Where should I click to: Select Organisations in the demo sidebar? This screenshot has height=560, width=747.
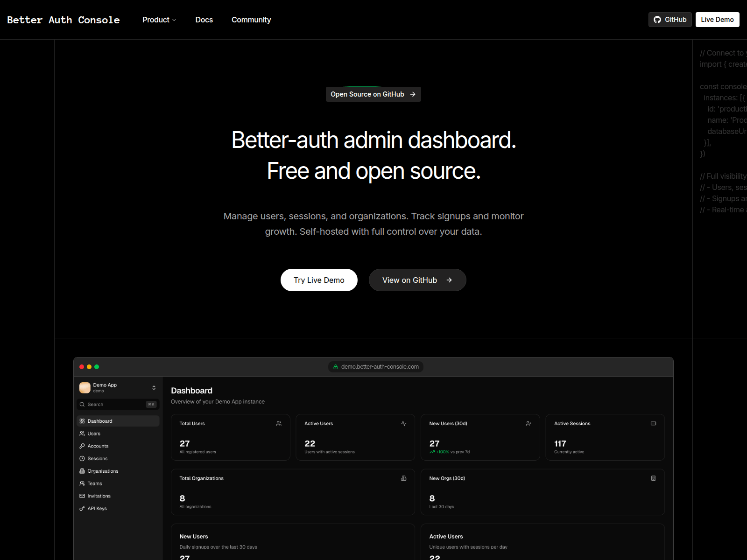[118, 471]
